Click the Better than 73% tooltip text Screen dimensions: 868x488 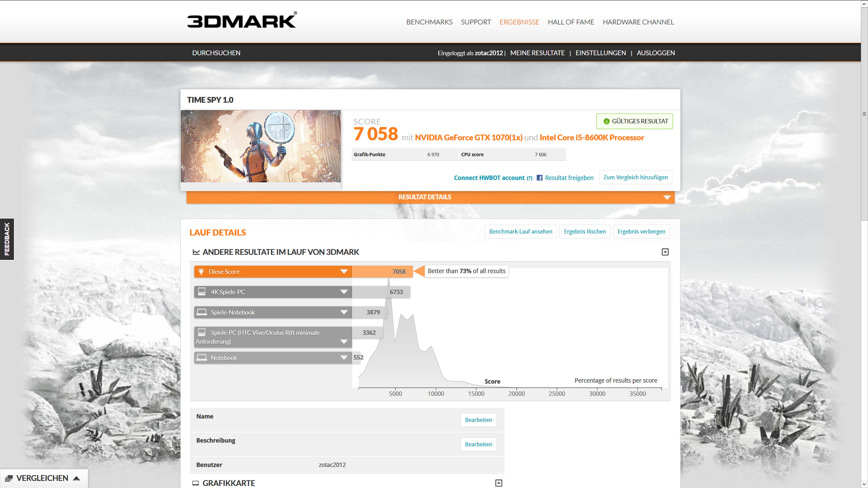tap(467, 271)
